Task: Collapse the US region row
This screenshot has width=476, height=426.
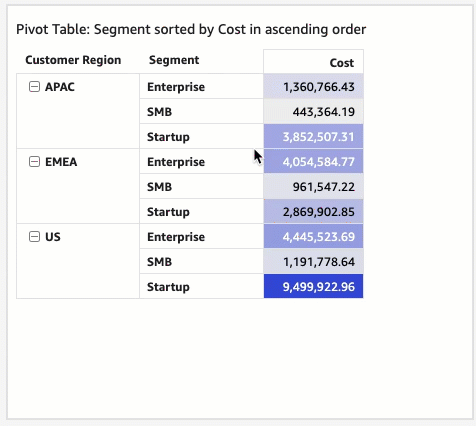Action: [34, 237]
